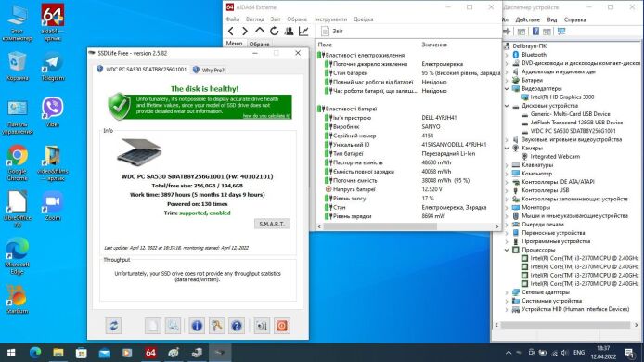Open the Звіт menu in AIDA64

point(276,19)
